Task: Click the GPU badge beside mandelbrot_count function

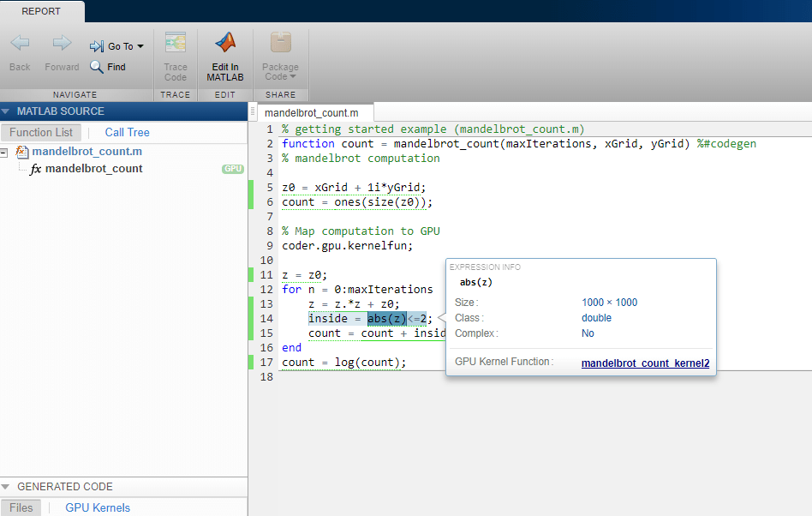Action: (x=233, y=169)
